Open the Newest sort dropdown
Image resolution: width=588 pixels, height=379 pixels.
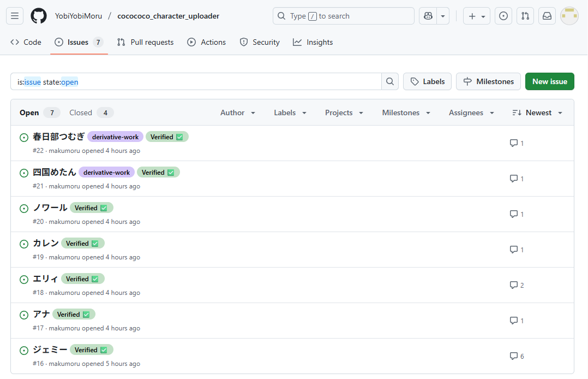click(x=537, y=112)
